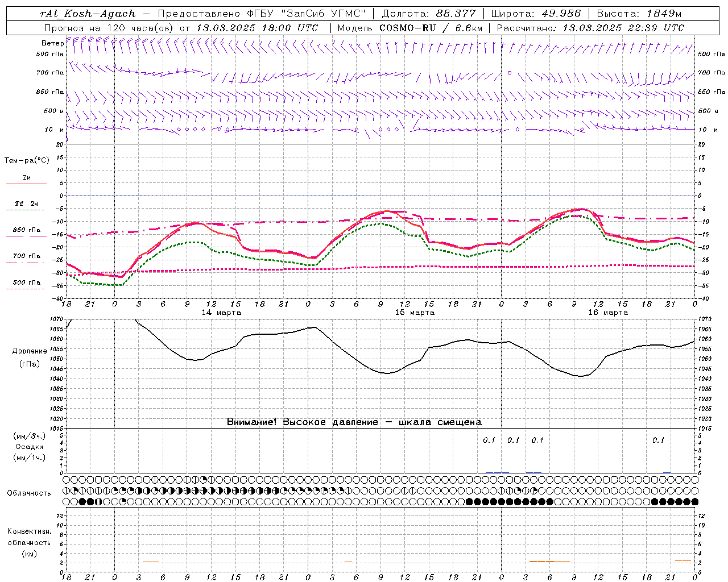Click the Широта: 49.986 value
Image resolution: width=728 pixels, height=582 pixels.
(536, 14)
